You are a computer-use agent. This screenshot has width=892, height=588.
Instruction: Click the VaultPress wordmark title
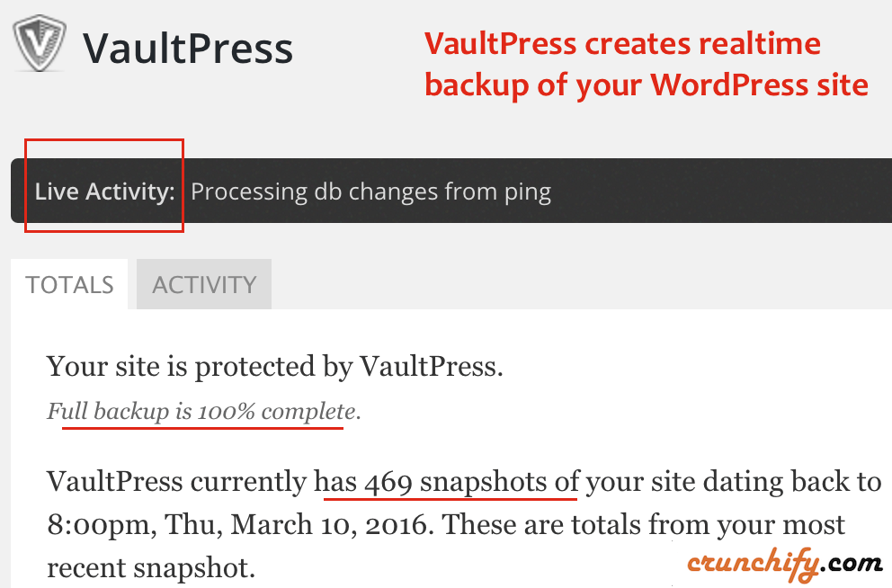(188, 49)
